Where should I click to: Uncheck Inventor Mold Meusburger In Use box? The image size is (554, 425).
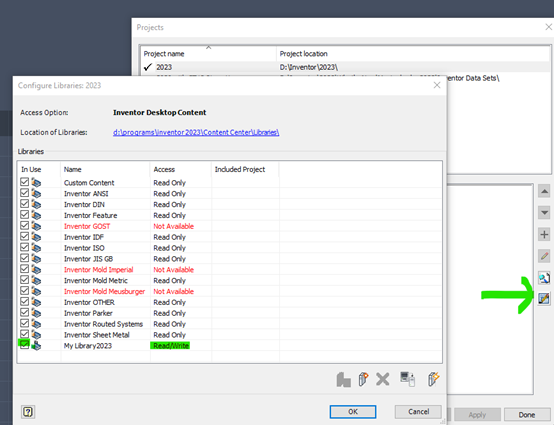point(24,290)
